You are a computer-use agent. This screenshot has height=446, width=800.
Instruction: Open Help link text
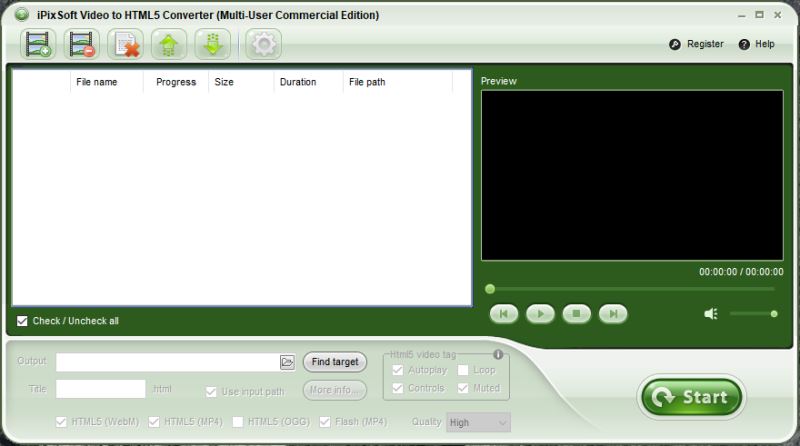tap(765, 44)
